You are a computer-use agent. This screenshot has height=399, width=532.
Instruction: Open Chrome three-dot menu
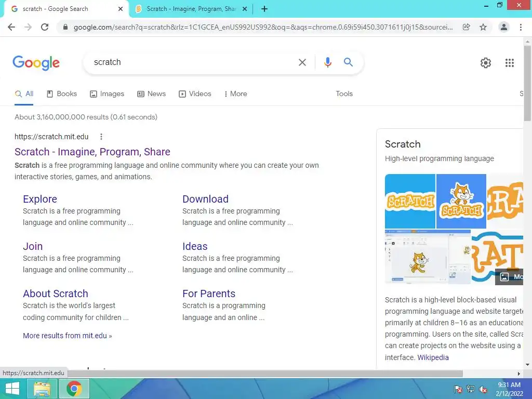pyautogui.click(x=521, y=27)
